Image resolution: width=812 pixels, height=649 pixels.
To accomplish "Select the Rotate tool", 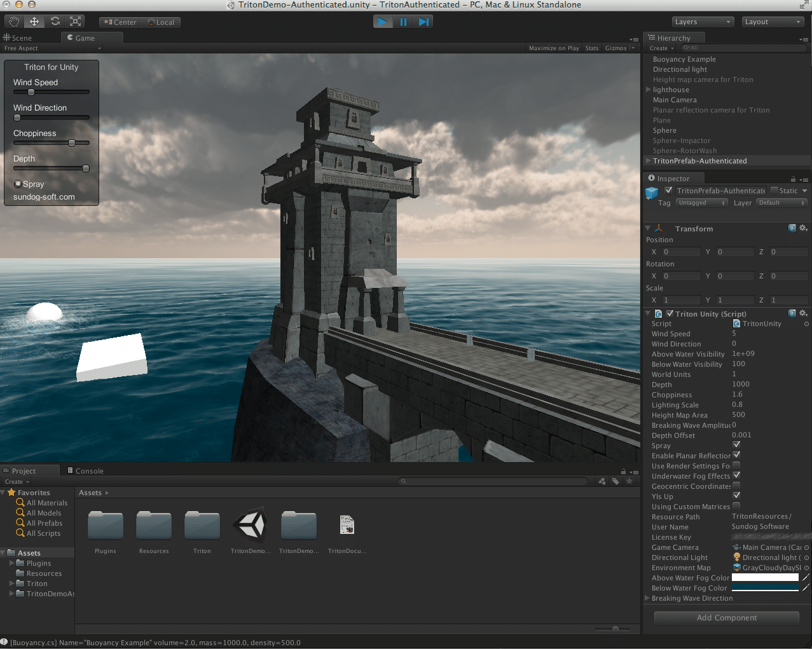I will pos(55,22).
